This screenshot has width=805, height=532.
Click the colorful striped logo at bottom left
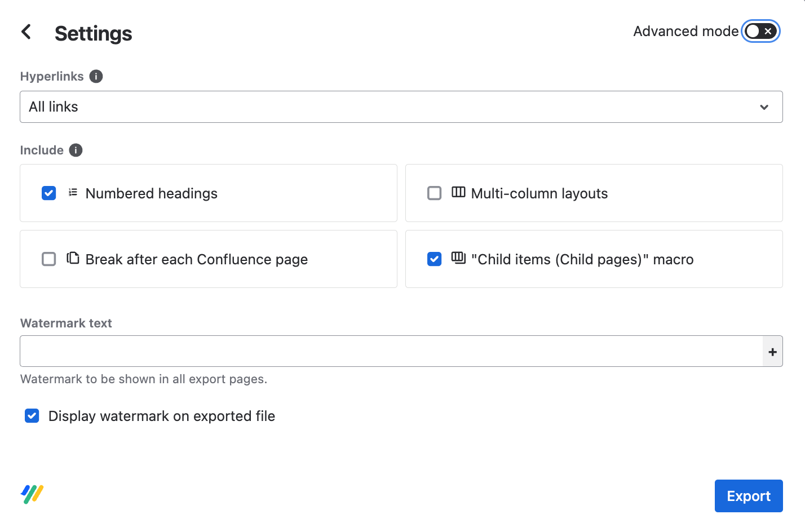click(x=32, y=494)
